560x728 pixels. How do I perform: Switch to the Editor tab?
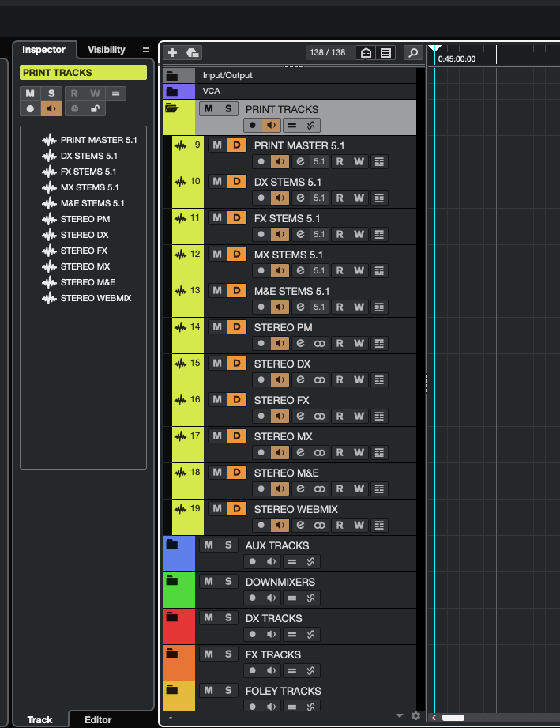click(98, 719)
